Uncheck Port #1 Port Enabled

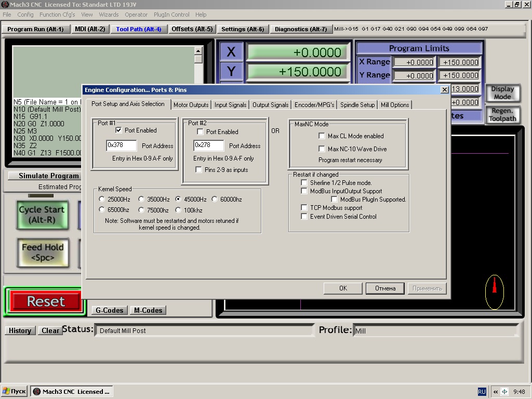click(118, 130)
